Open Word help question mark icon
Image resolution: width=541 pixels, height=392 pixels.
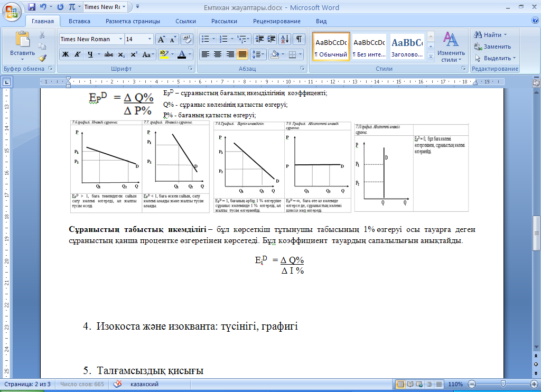[x=535, y=21]
